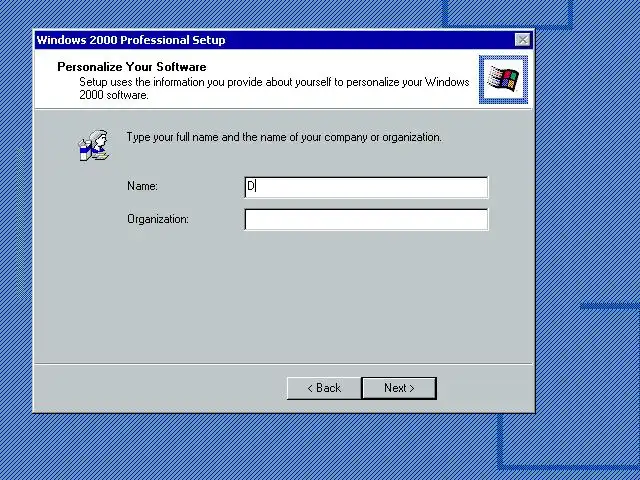The height and width of the screenshot is (480, 640).
Task: Close the Windows 2000 Professional Setup dialog
Action: pos(522,40)
